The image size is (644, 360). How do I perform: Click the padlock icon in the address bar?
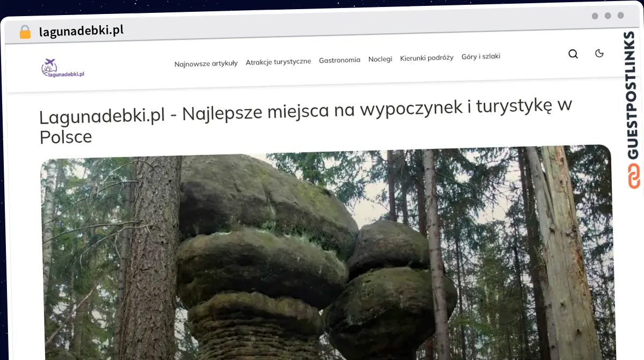tap(25, 32)
